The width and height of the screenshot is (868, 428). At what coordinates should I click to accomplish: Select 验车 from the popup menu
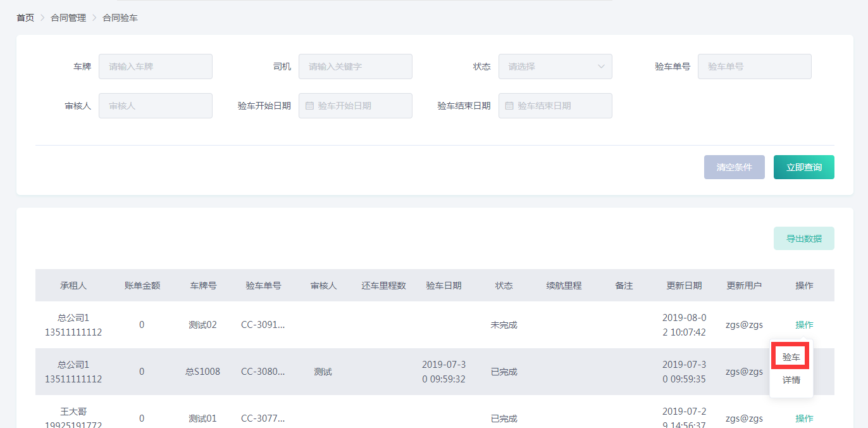tap(791, 357)
